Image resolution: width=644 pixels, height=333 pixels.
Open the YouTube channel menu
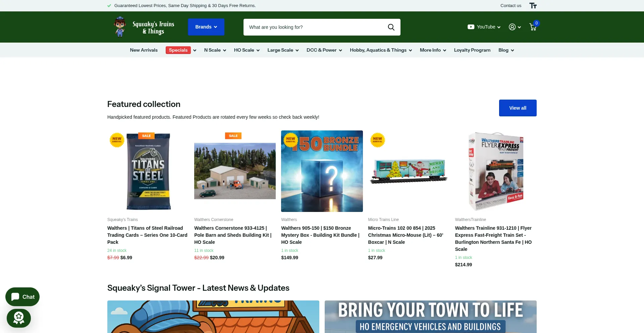point(484,27)
